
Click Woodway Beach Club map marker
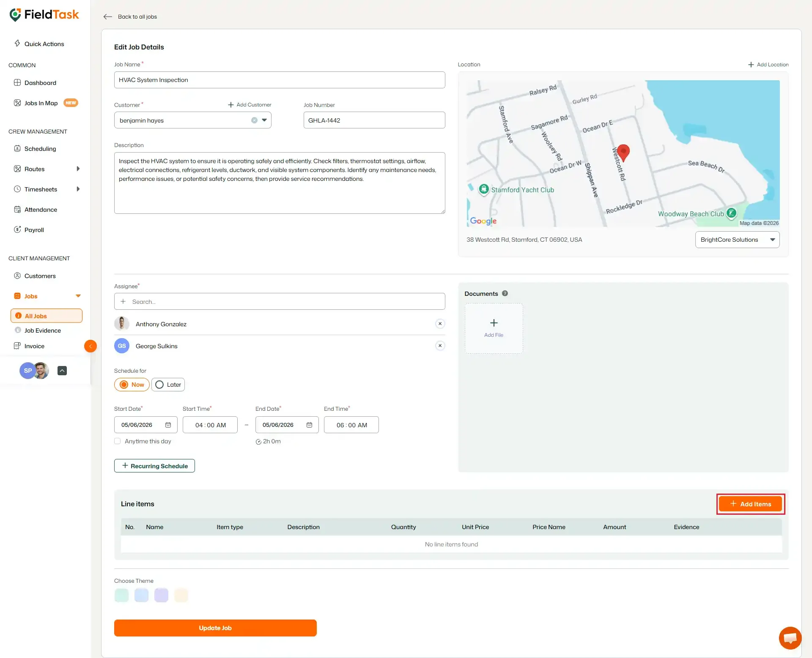731,213
